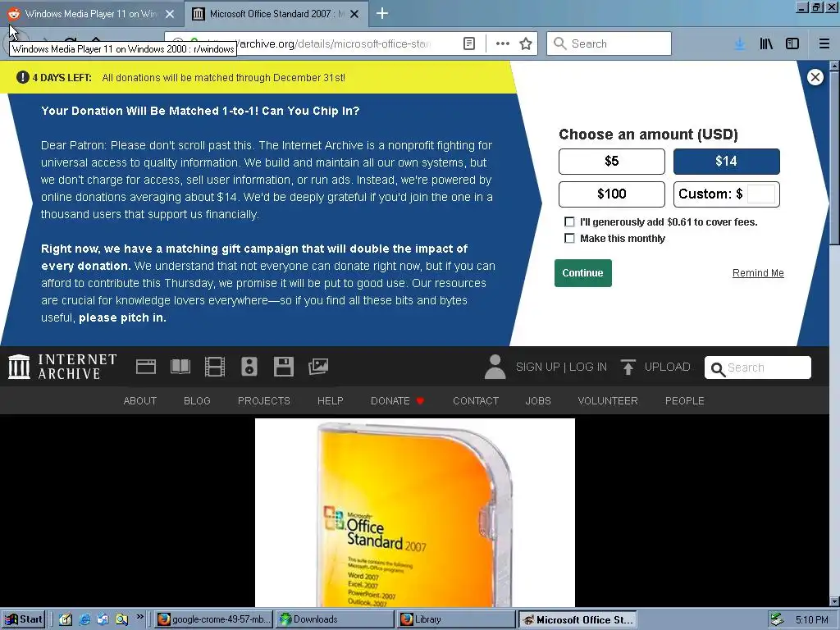Open the page actions three-dots menu
Screen dimensions: 840x630
[x=503, y=44]
